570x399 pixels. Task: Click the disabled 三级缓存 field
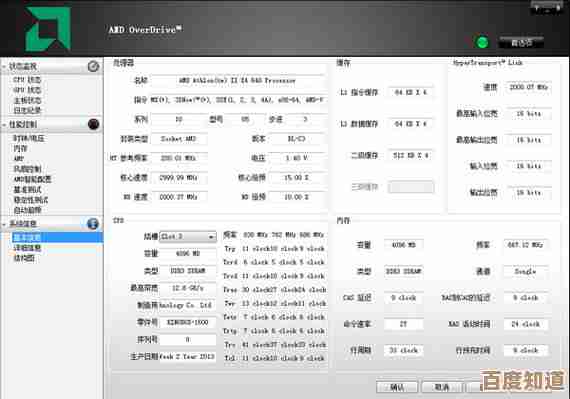(410, 187)
